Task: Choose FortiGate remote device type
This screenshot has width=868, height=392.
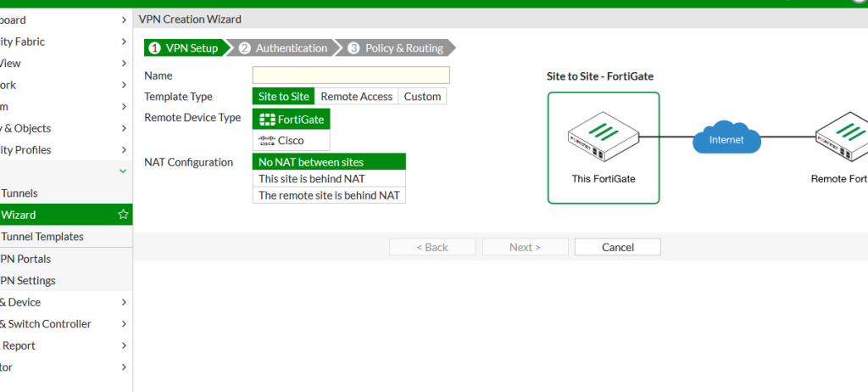Action: coord(292,119)
